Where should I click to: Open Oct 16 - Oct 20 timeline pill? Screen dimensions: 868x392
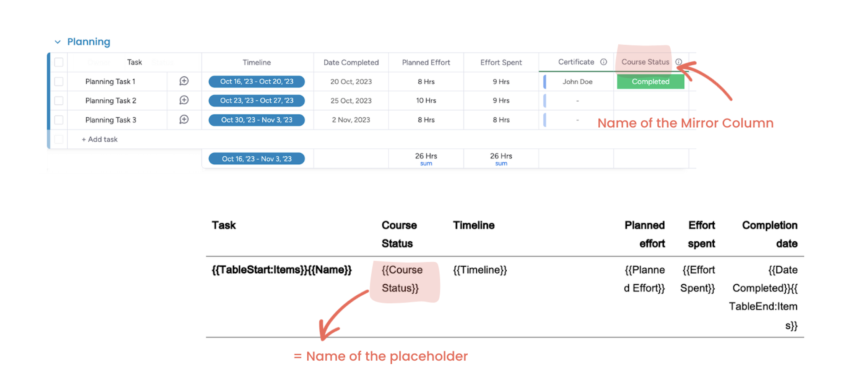pyautogui.click(x=257, y=81)
